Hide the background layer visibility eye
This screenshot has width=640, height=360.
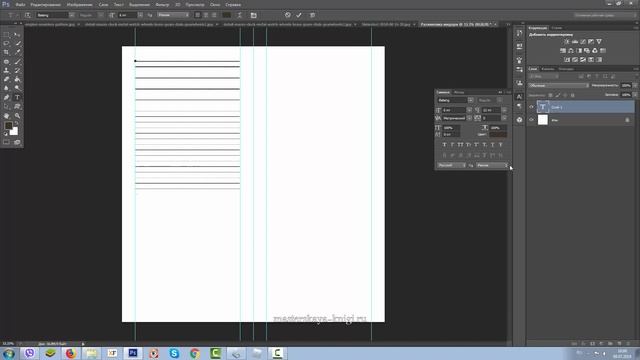point(531,120)
